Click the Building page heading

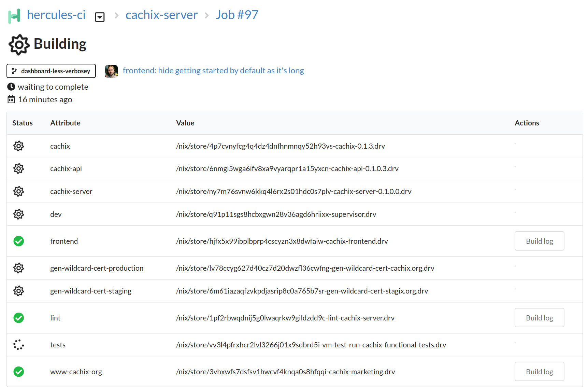click(x=60, y=44)
